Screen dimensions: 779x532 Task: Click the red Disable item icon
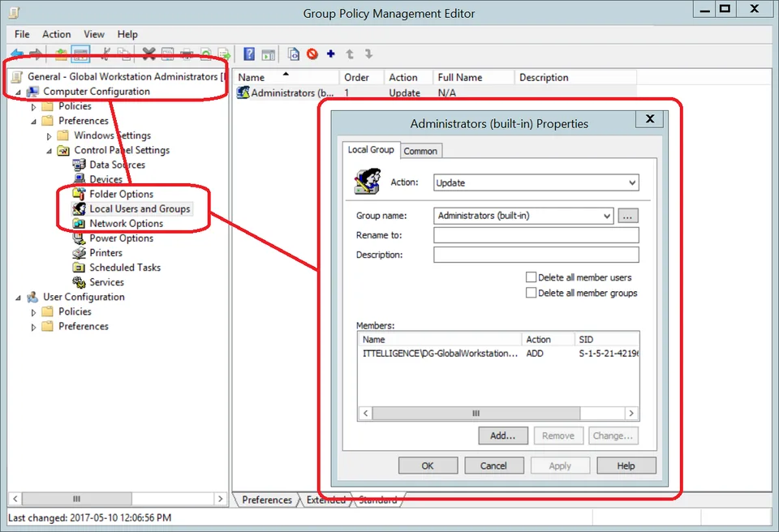click(312, 54)
